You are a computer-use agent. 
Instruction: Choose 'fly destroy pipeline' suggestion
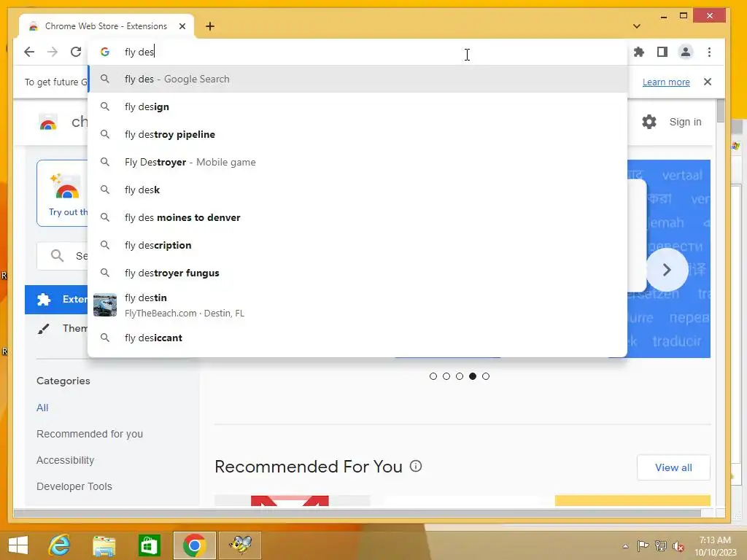357,134
